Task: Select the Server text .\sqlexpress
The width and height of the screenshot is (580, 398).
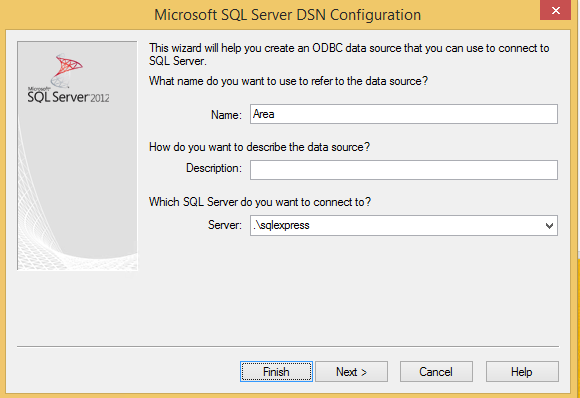Action: (281, 225)
